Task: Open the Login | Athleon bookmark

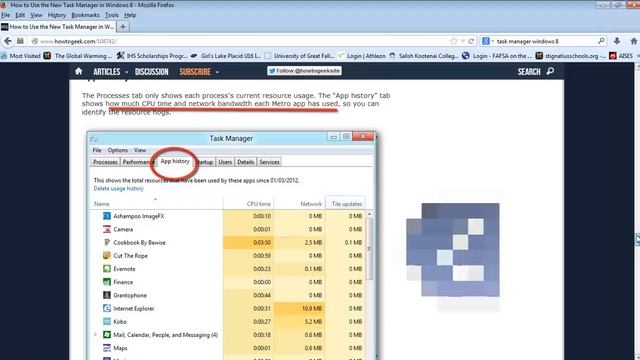Action: [362, 56]
